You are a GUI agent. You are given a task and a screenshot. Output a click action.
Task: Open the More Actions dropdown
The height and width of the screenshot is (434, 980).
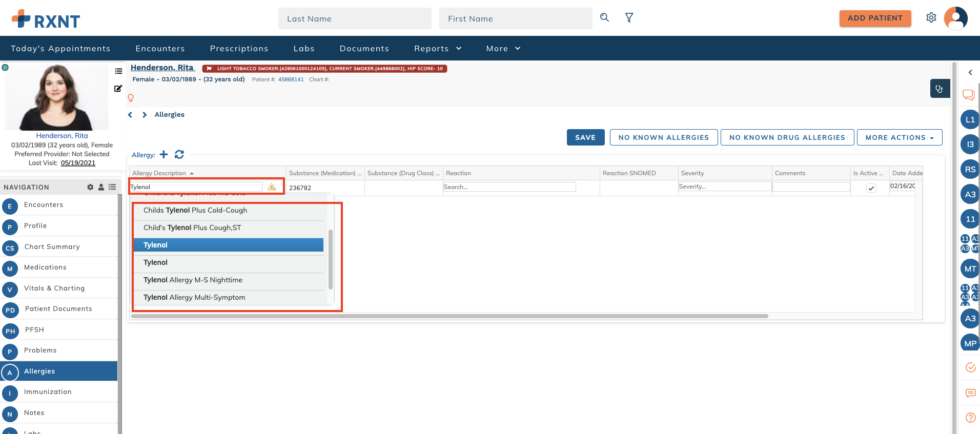tap(900, 137)
